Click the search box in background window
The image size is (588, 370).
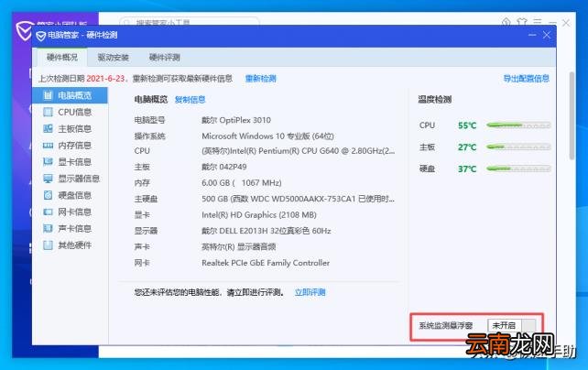click(x=190, y=22)
